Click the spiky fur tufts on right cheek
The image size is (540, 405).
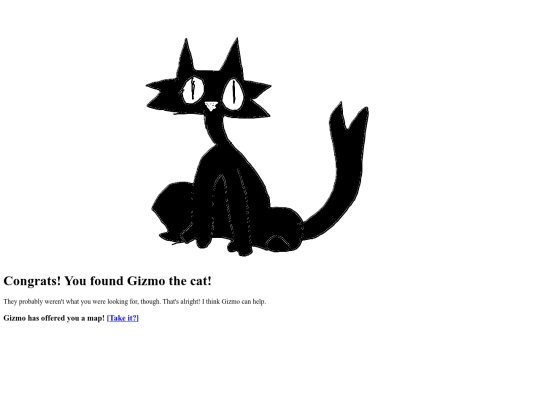point(258,100)
